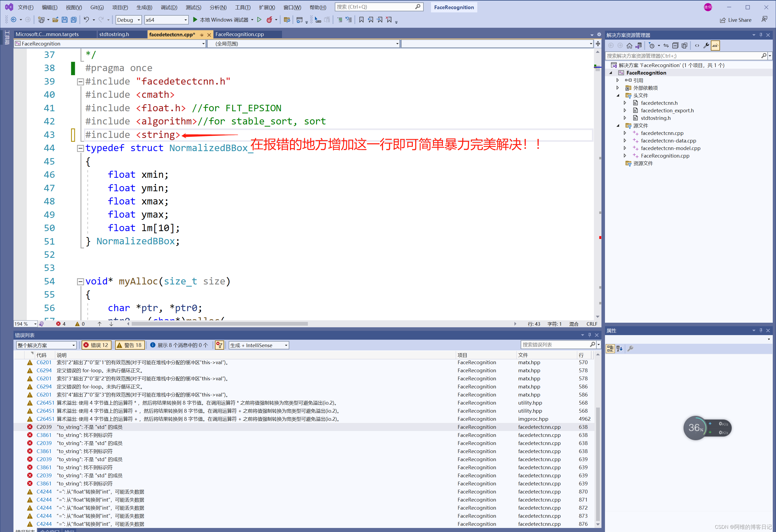Open the Debug configuration dropdown

(128, 20)
